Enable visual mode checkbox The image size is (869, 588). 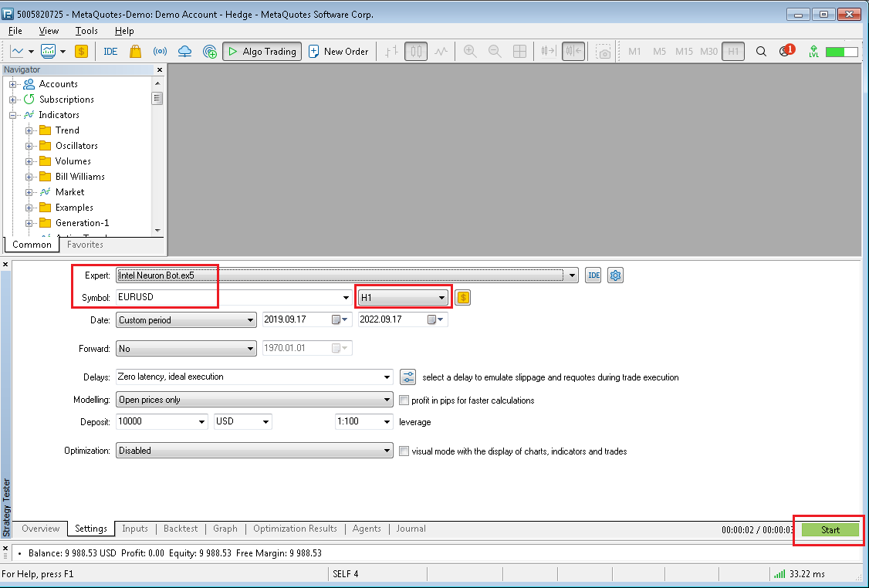click(x=404, y=451)
